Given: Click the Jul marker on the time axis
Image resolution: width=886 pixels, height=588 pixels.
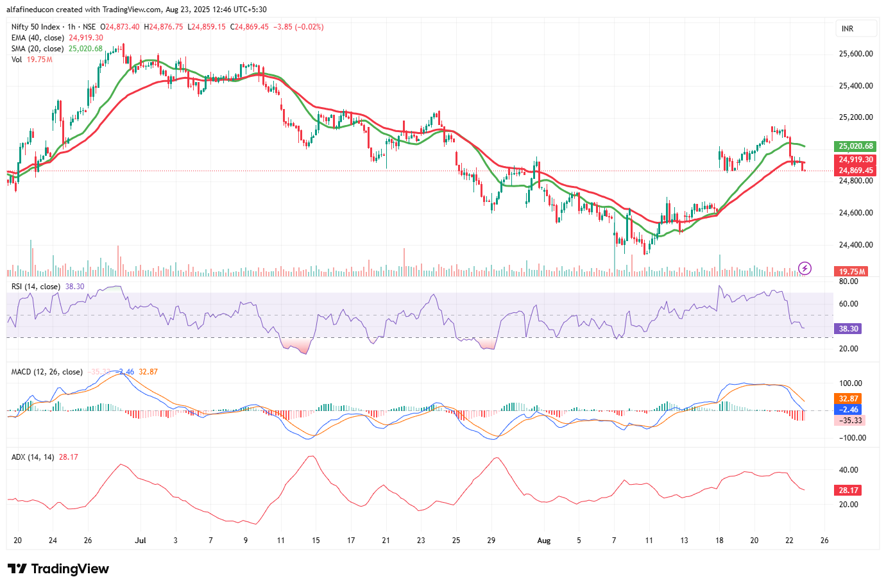Looking at the screenshot, I should (141, 541).
